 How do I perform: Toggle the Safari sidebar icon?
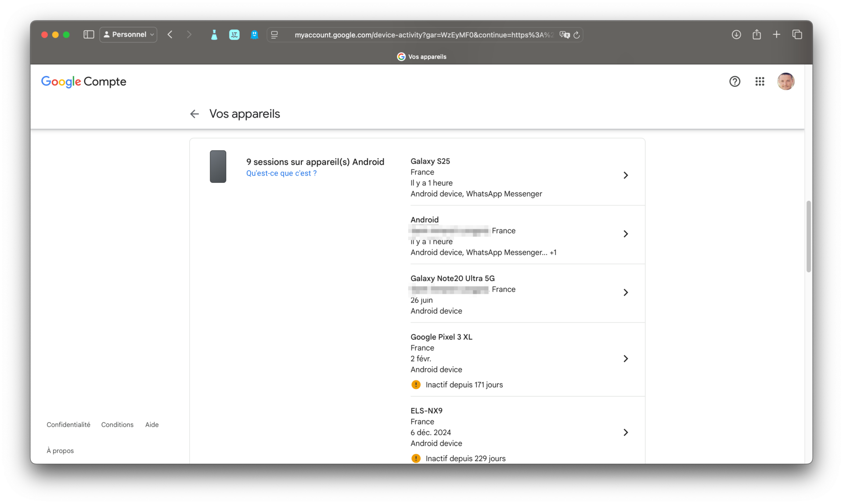point(89,35)
